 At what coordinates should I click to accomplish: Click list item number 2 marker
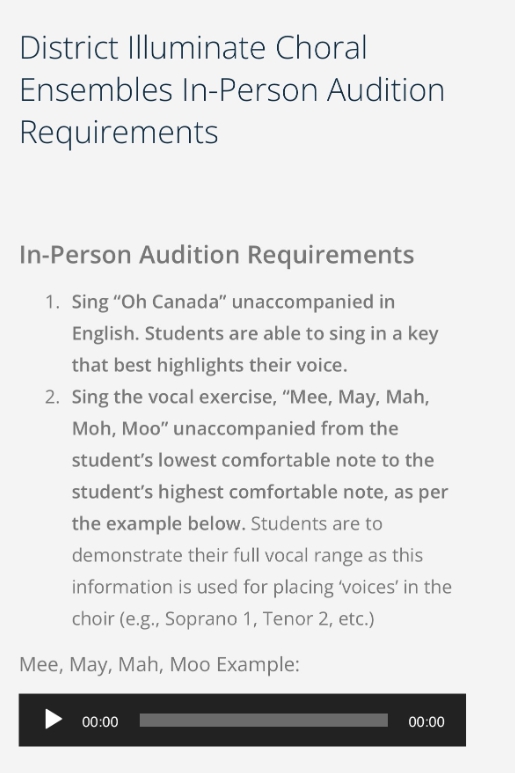click(52, 397)
